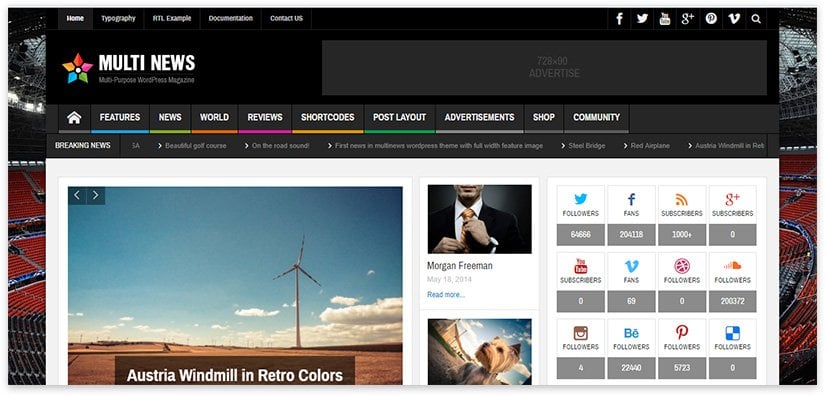Go to previous slide with left arrow
Screen dimensions: 825x396
click(77, 196)
